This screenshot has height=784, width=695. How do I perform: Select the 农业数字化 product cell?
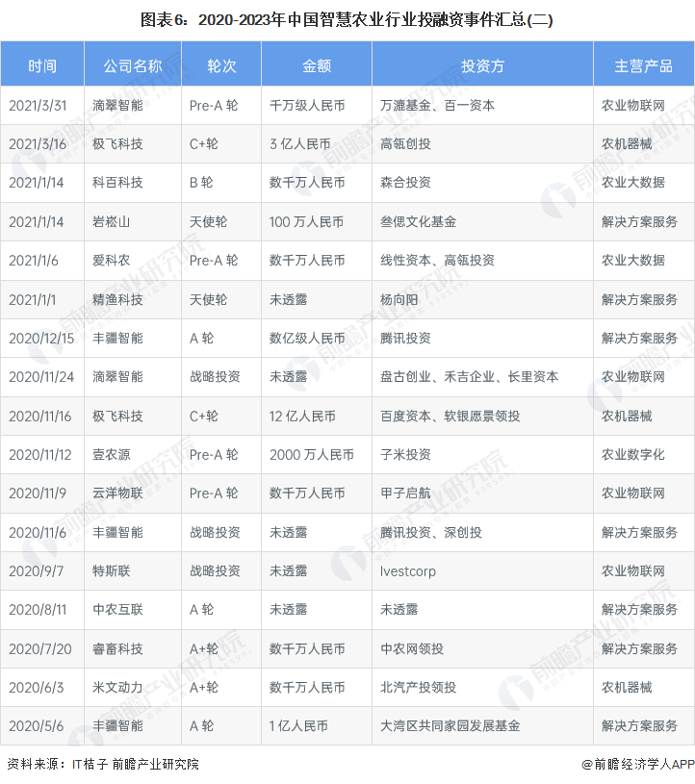[x=632, y=454]
